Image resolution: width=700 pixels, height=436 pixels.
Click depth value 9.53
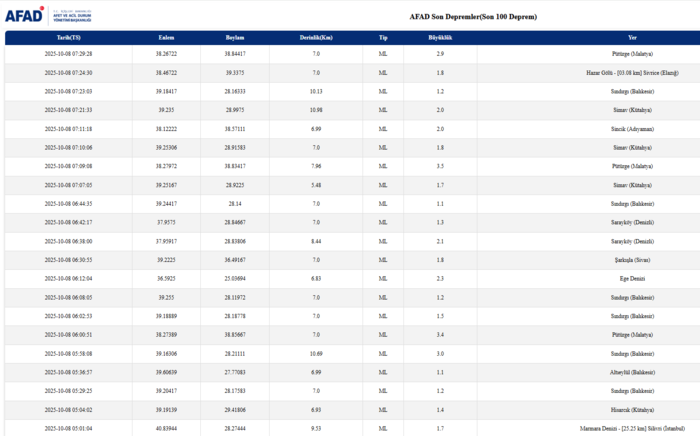[x=316, y=428]
